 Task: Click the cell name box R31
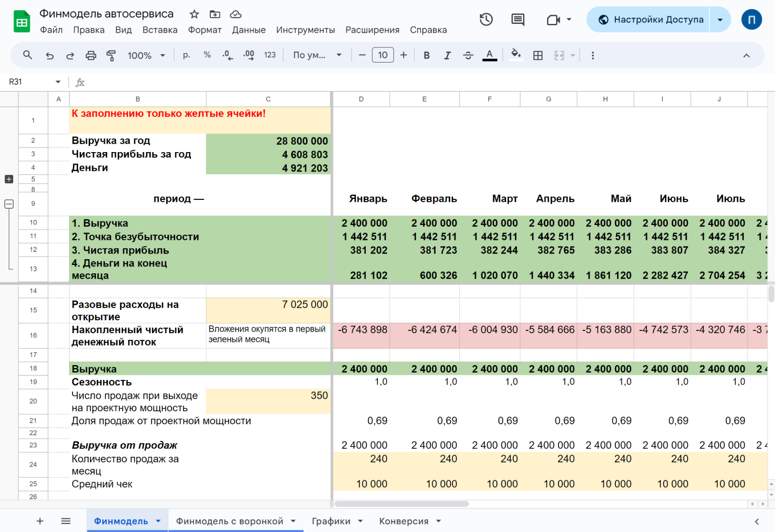tap(28, 82)
